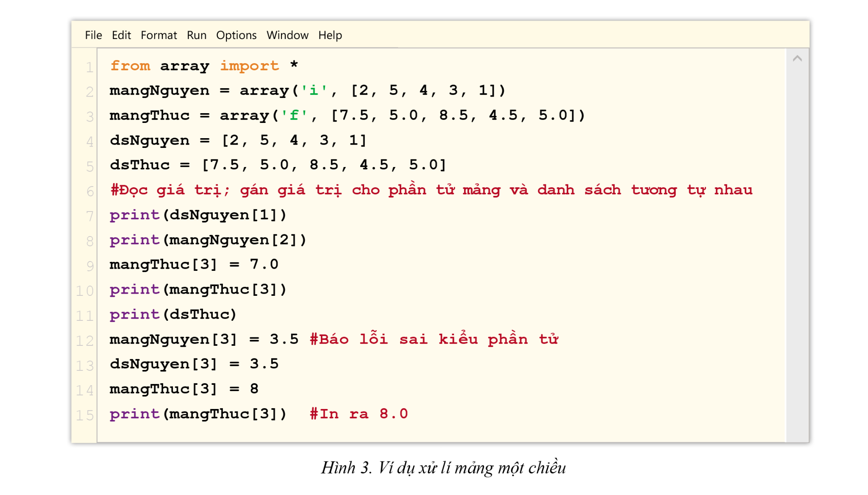Open the Help menu
868x495 pixels.
(330, 36)
